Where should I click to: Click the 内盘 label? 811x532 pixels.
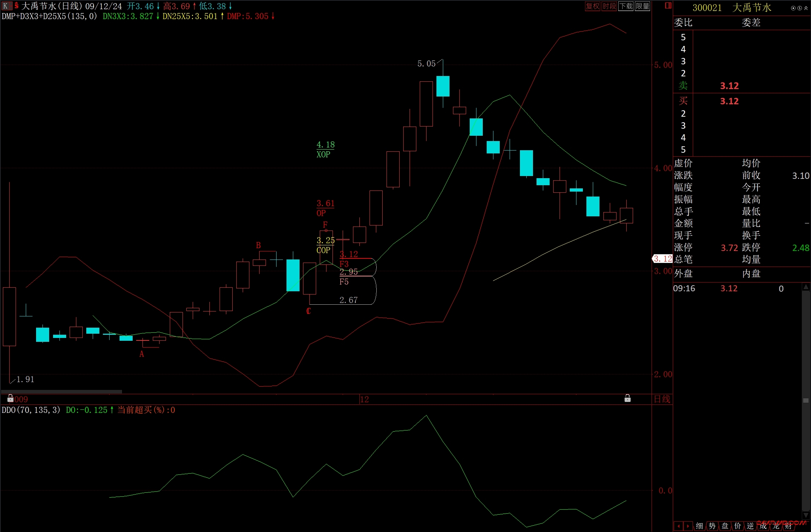point(751,274)
